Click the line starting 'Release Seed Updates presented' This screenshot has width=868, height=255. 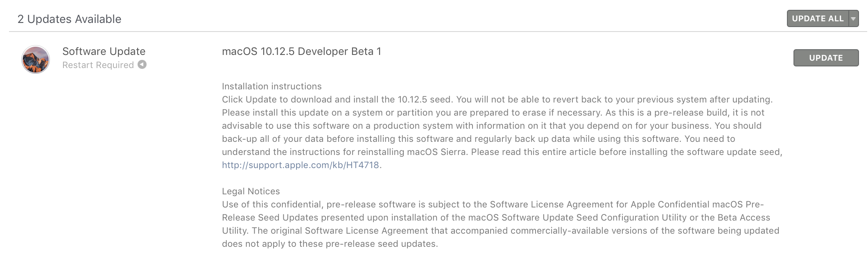tap(496, 218)
